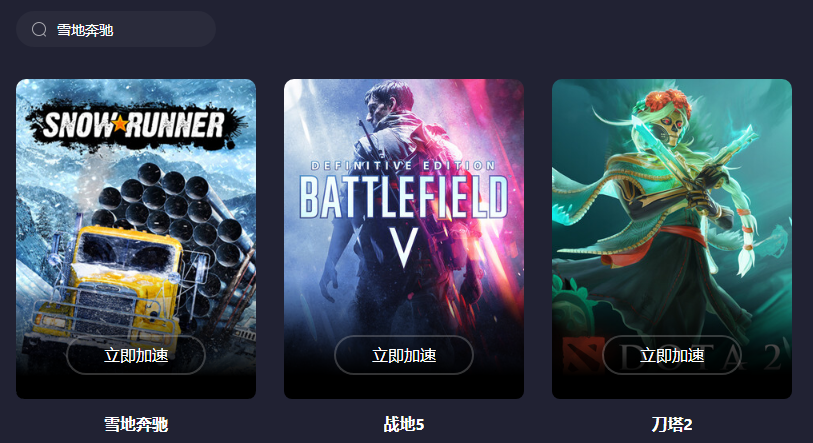Viewport: 813px width, 443px height.
Task: Click the Definitive Edition text on cover
Action: (x=403, y=166)
